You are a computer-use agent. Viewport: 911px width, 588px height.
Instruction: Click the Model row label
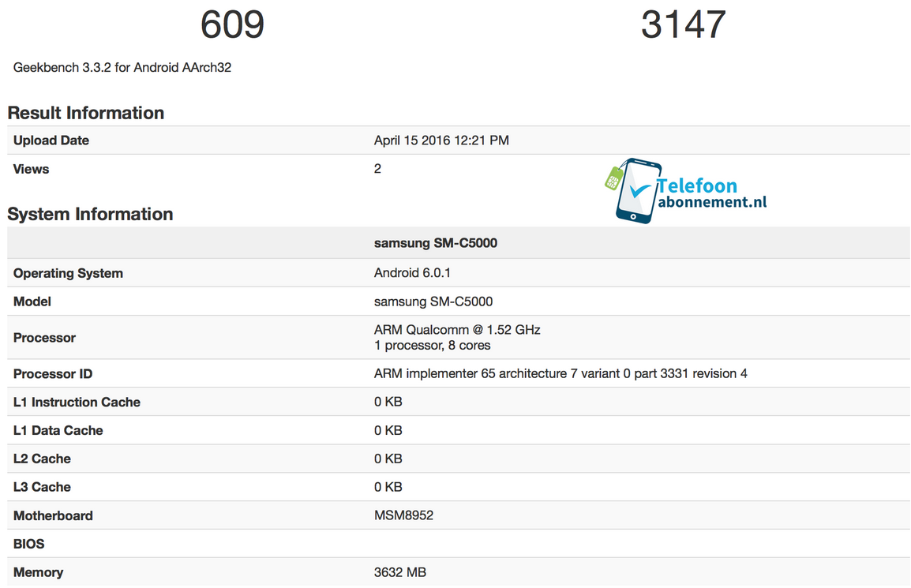[32, 301]
